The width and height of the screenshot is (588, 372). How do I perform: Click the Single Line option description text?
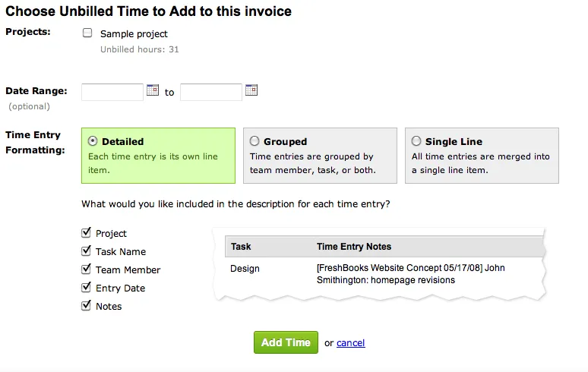(x=480, y=163)
